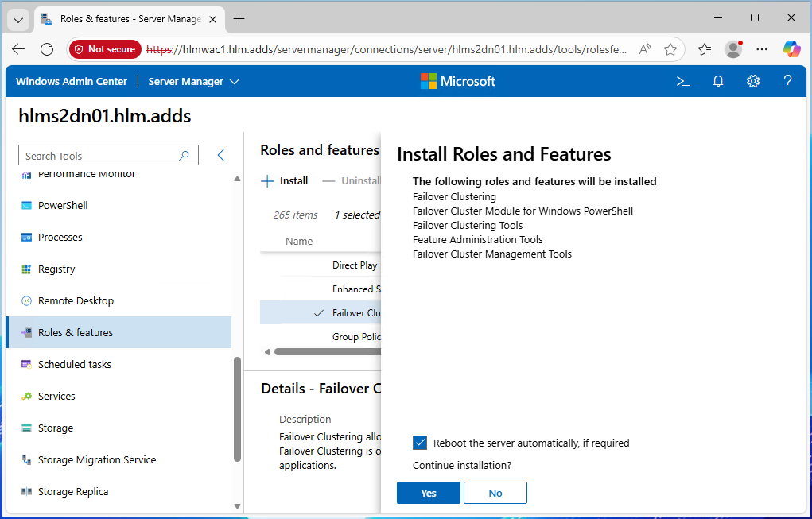
Task: Click the Registry tool icon in sidebar
Action: click(26, 269)
